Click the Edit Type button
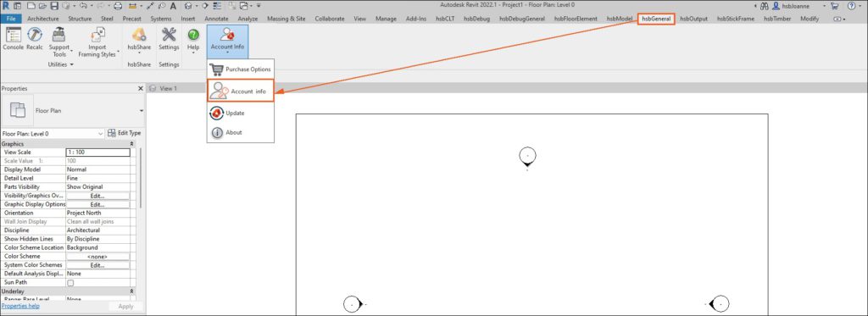This screenshot has height=316, width=868. [x=124, y=133]
